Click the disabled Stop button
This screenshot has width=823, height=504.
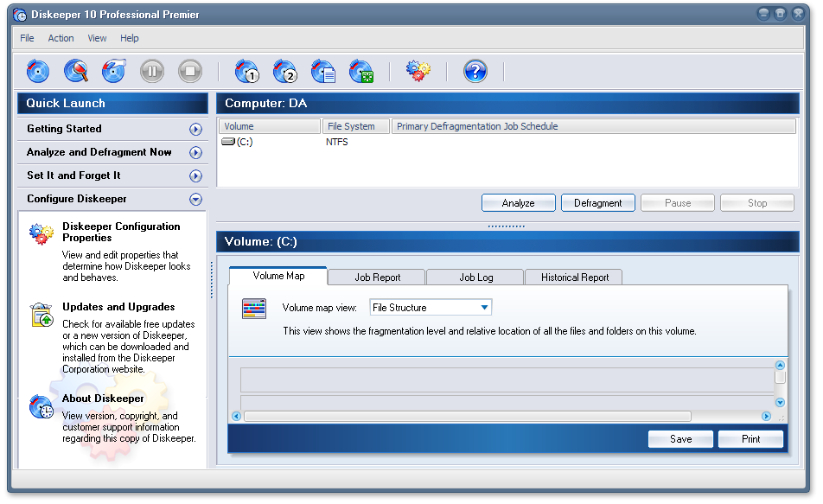[x=757, y=203]
